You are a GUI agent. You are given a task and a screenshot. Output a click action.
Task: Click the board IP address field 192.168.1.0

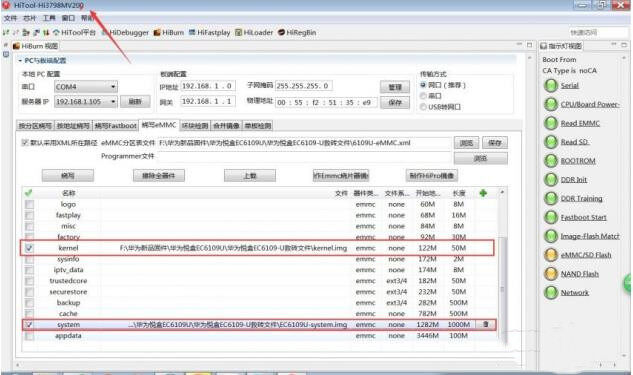click(208, 86)
